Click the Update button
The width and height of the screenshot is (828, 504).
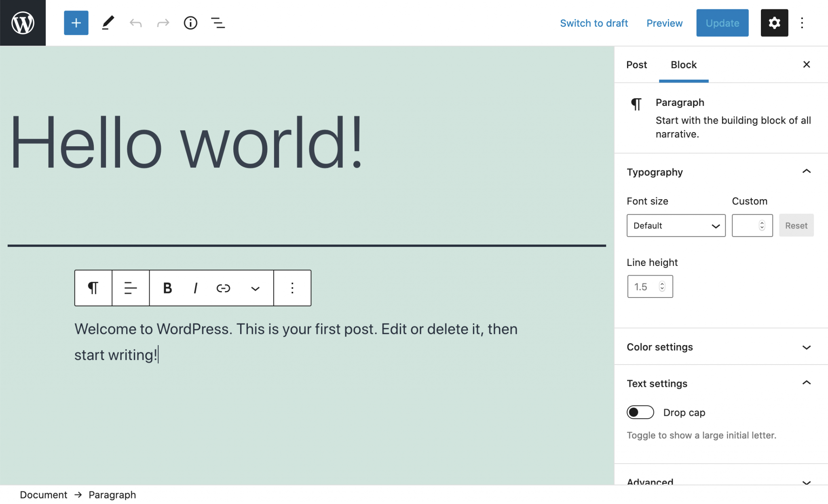tap(722, 23)
